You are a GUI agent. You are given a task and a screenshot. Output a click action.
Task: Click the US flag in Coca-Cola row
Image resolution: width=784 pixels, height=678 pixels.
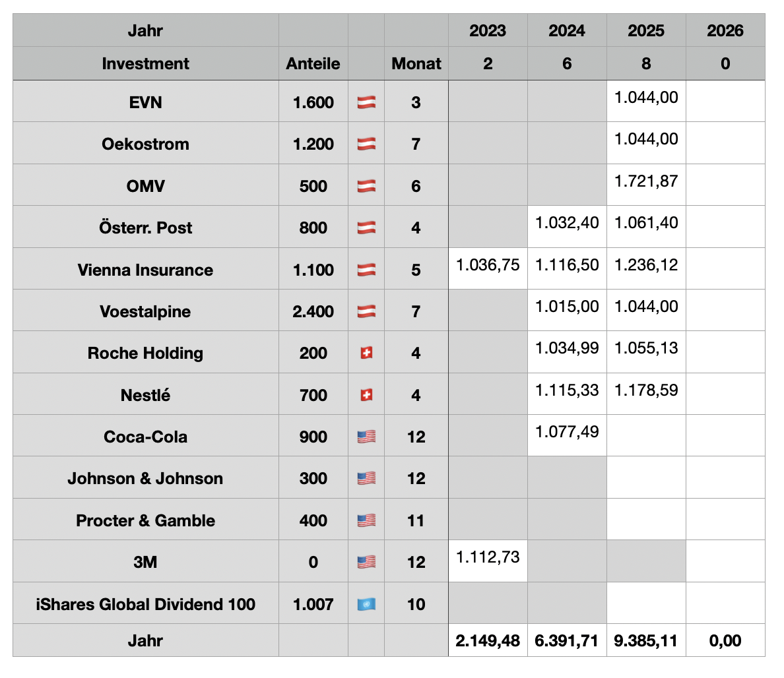pos(366,437)
